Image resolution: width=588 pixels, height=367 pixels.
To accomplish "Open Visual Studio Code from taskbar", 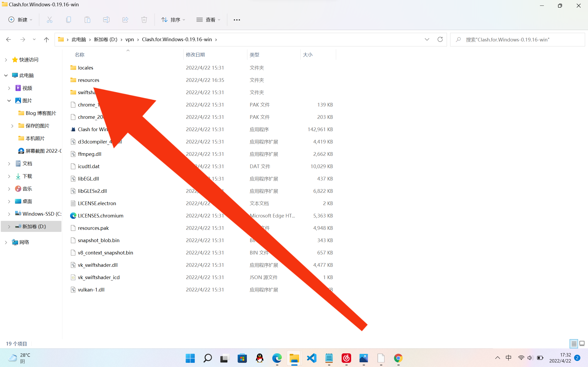I will (x=312, y=358).
